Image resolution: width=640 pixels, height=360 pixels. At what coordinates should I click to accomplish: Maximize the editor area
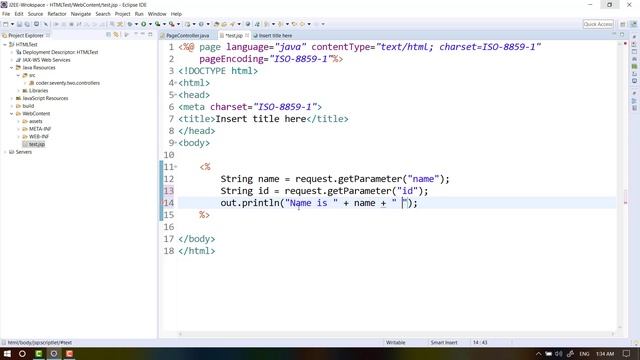point(622,35)
